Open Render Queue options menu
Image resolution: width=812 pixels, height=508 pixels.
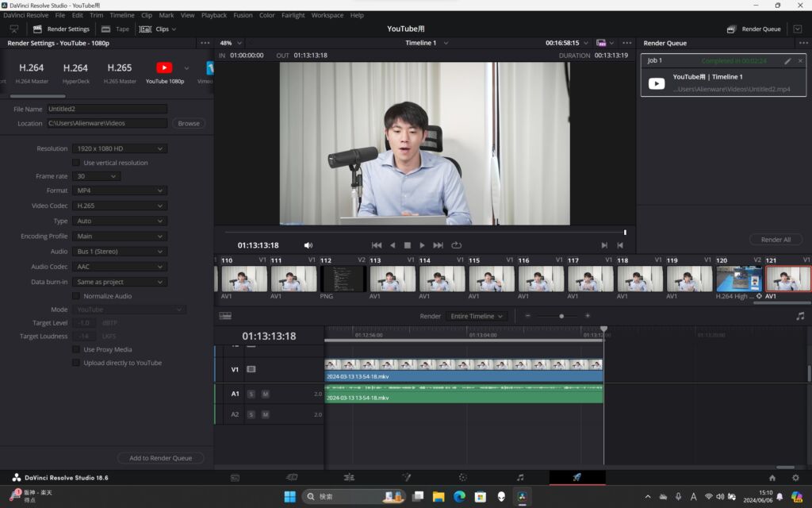point(803,43)
